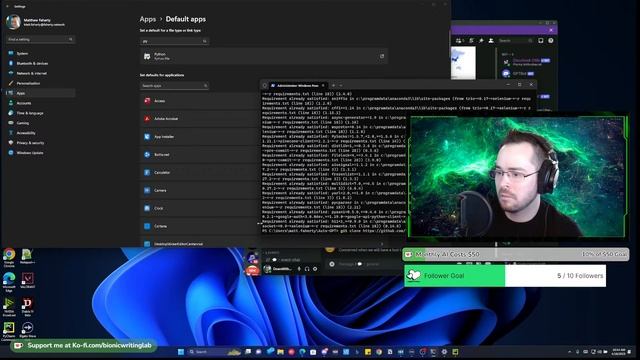Open Time & language settings
Screen dimensions: 640x360
(x=40, y=113)
